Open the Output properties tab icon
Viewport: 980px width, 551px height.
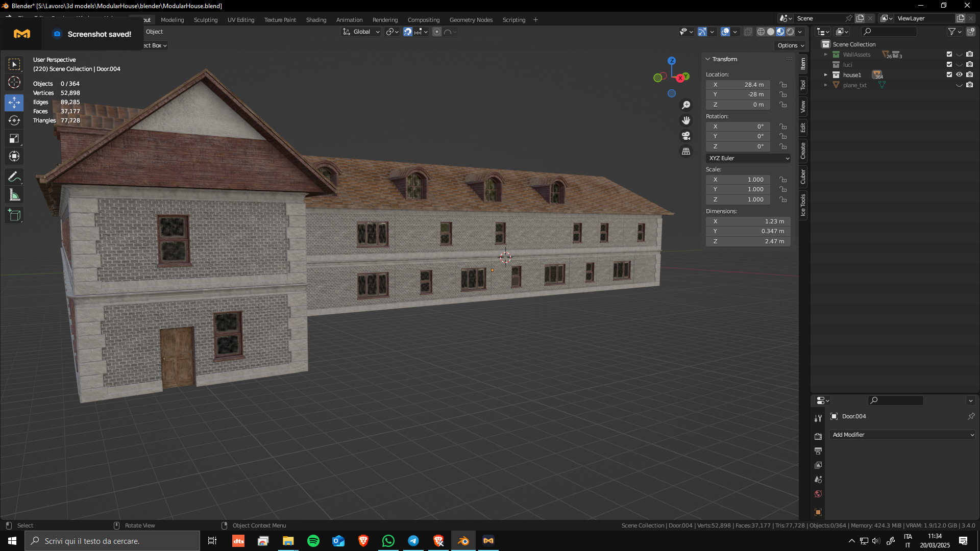pyautogui.click(x=818, y=451)
